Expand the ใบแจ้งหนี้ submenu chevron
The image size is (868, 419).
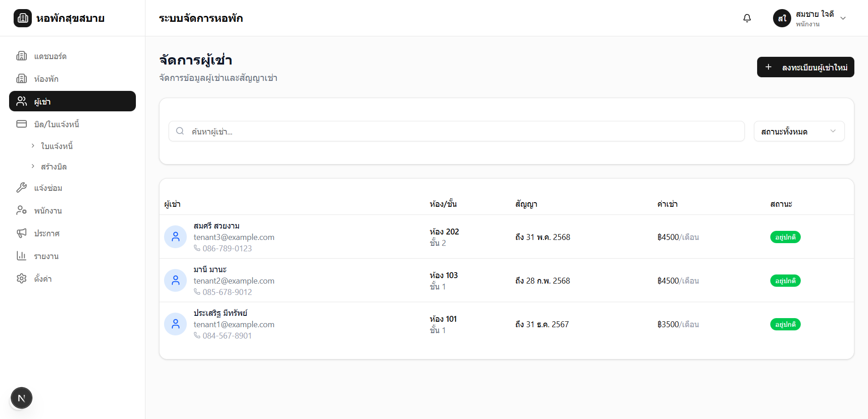pyautogui.click(x=33, y=145)
